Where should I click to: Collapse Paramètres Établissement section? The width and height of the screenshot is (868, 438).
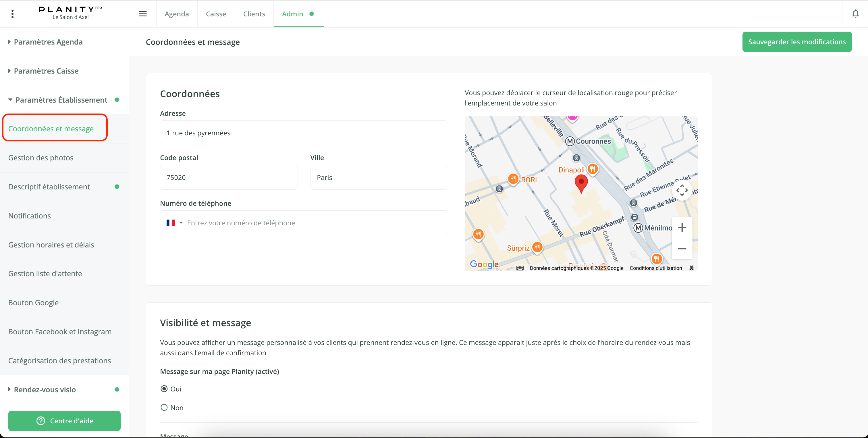(x=61, y=100)
